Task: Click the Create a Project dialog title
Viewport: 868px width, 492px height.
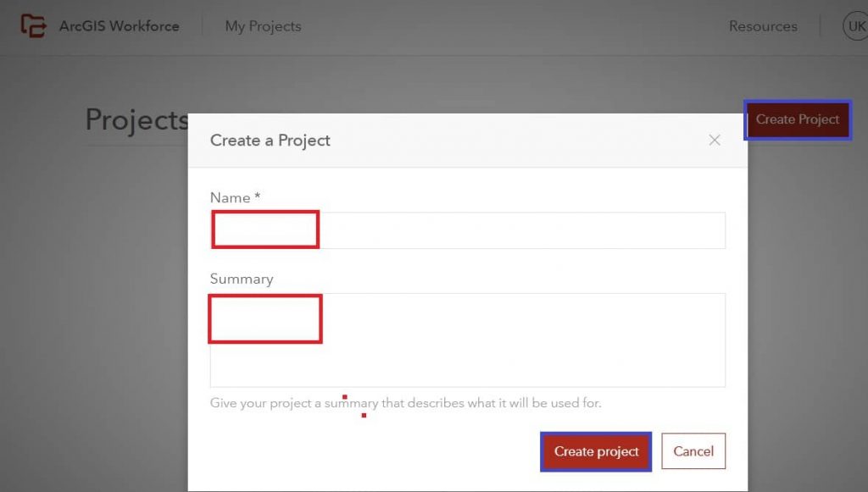Action: click(x=270, y=141)
